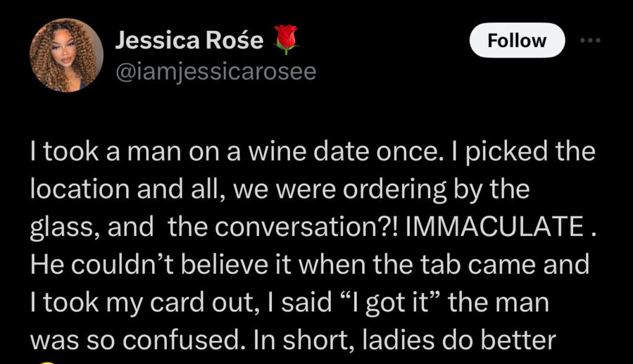
Task: Tap the word "glass" in the tweet
Action: [59, 228]
